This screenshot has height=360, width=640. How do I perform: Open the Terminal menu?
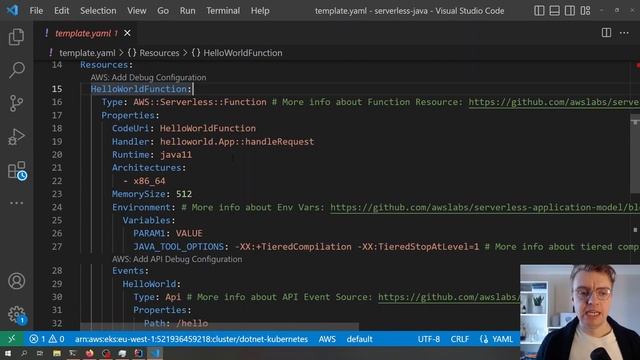pyautogui.click(x=223, y=11)
